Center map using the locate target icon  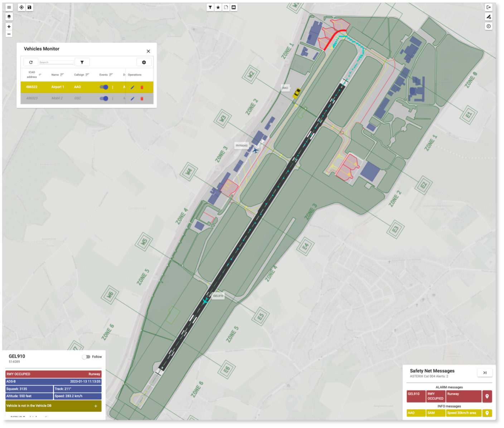click(x=21, y=8)
